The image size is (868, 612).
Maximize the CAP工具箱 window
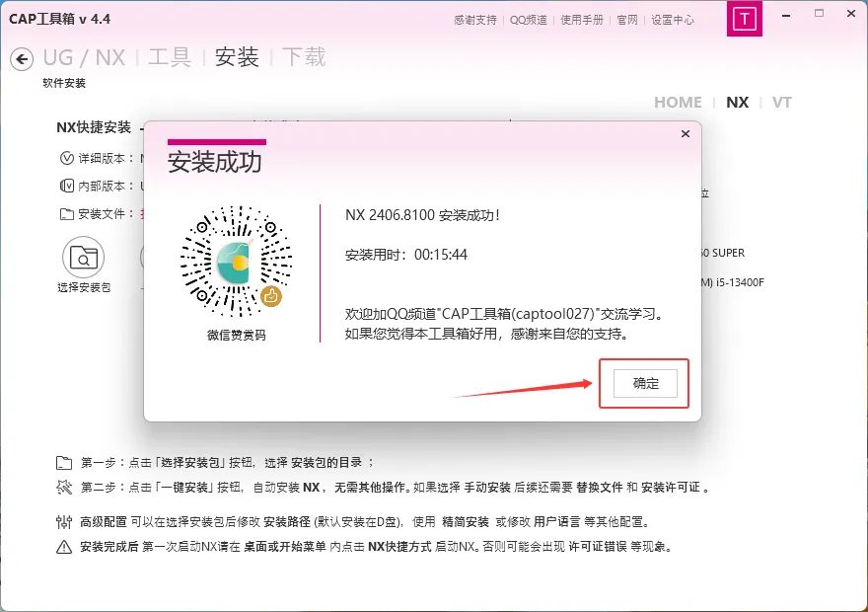820,14
